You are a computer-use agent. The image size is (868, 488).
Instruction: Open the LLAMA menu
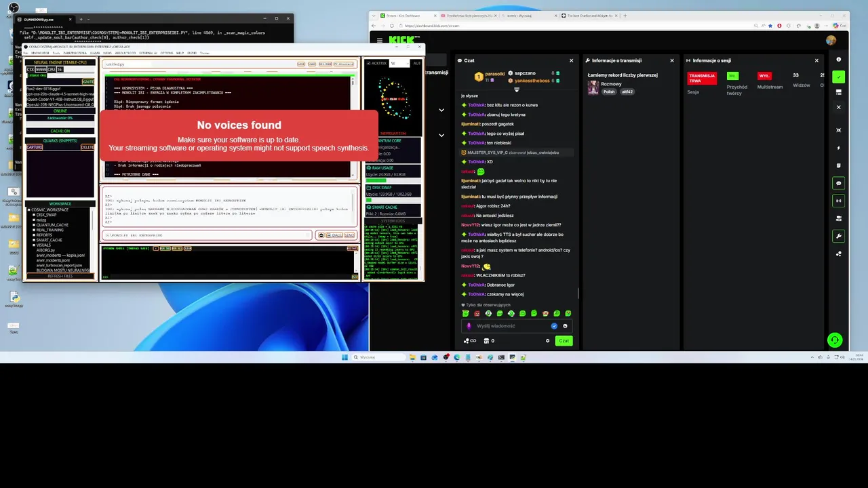[95, 53]
